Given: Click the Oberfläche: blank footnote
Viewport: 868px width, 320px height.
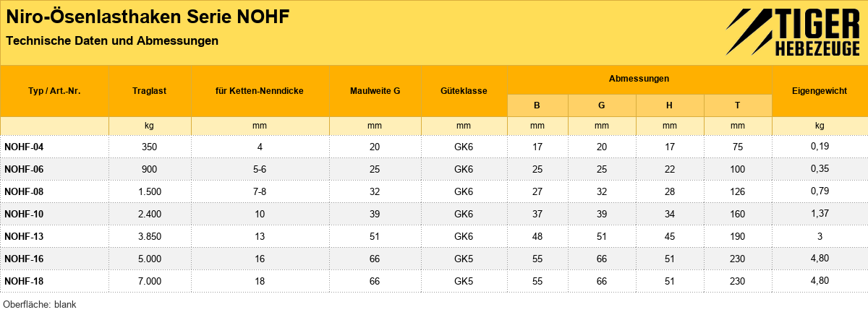Looking at the screenshot, I should pos(40,305).
